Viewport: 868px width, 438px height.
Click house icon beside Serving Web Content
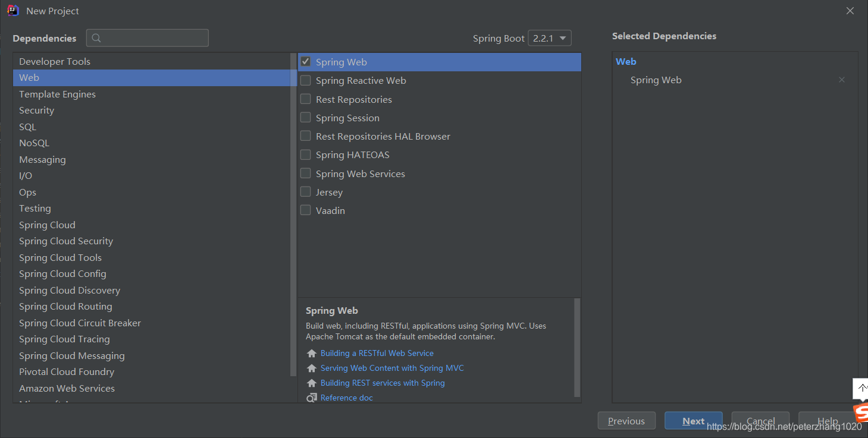click(x=312, y=368)
